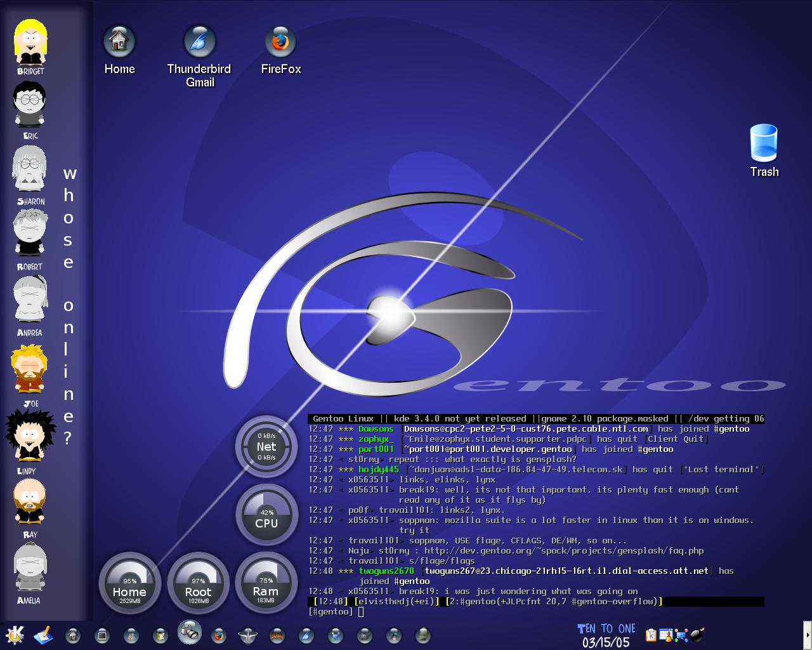Select Joe's colored avatar
812x650 pixels.
click(29, 369)
